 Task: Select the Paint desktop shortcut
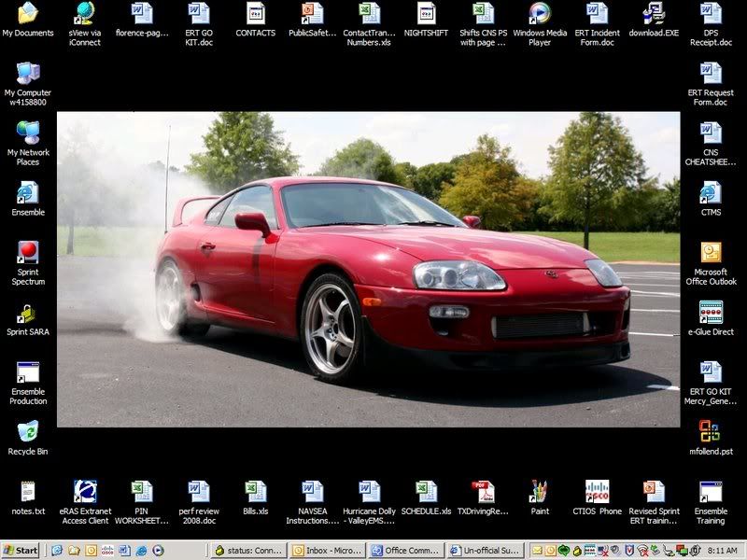click(x=540, y=492)
